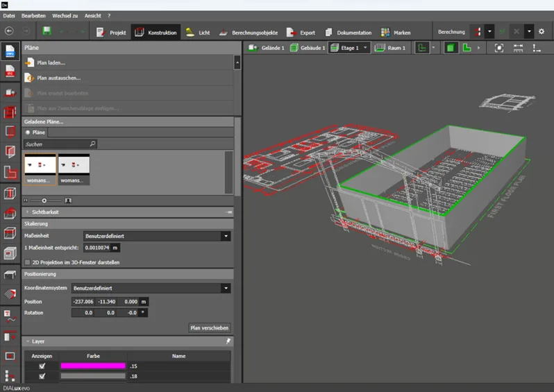
Task: Select Gebäude 1 in breadcrumb bar
Action: 307,48
